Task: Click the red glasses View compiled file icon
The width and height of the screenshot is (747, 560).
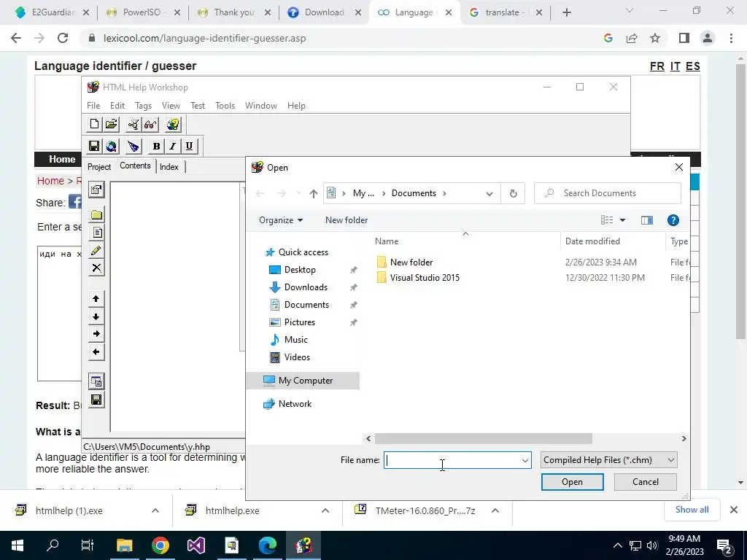Action: pos(150,125)
